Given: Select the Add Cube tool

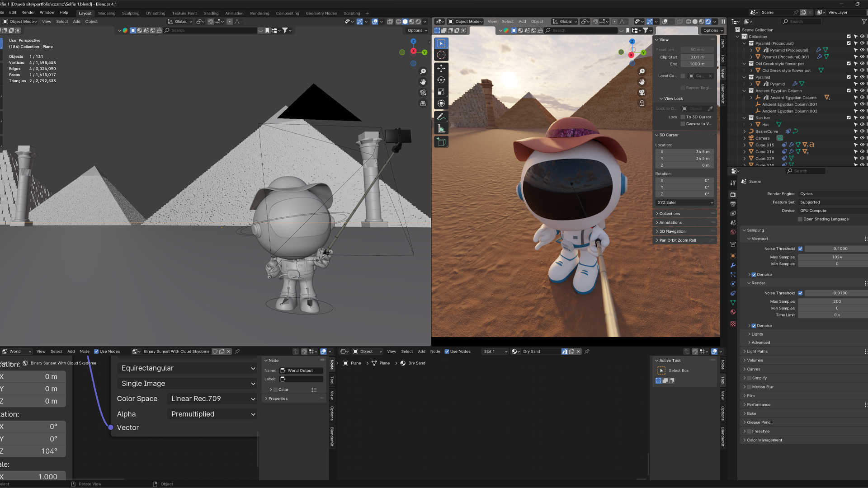Looking at the screenshot, I should pyautogui.click(x=441, y=142).
